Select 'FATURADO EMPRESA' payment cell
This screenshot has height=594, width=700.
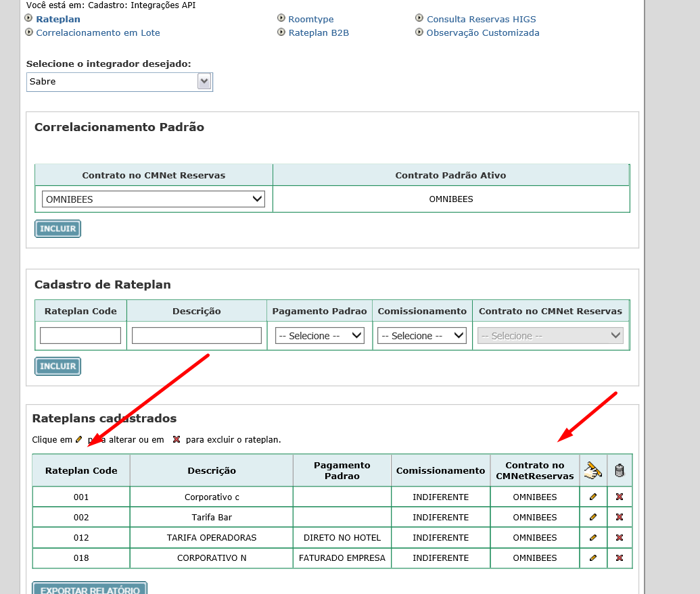342,558
